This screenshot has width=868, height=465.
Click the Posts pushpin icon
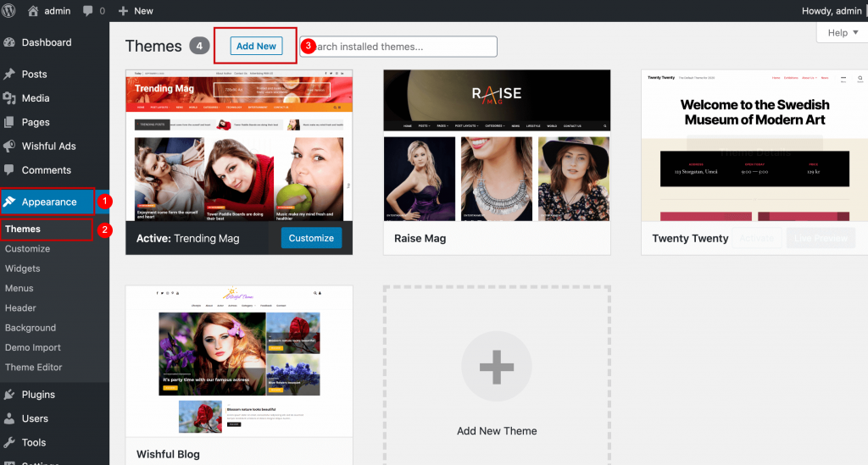[8, 74]
